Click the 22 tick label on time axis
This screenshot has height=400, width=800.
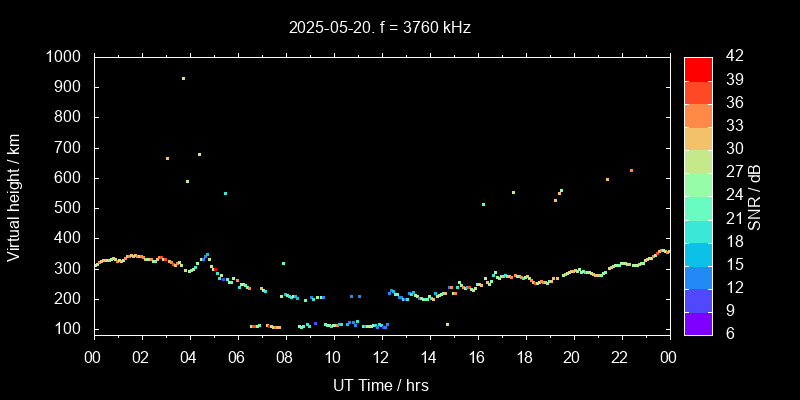pos(620,358)
